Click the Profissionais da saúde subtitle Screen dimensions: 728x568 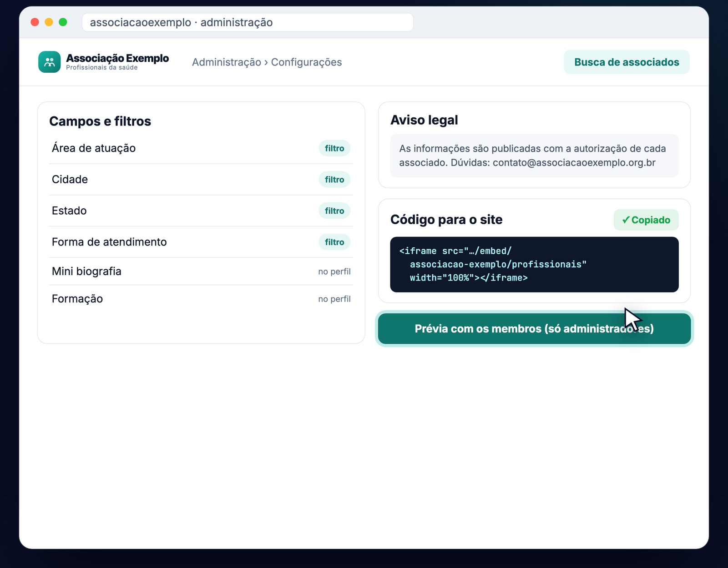(x=102, y=67)
